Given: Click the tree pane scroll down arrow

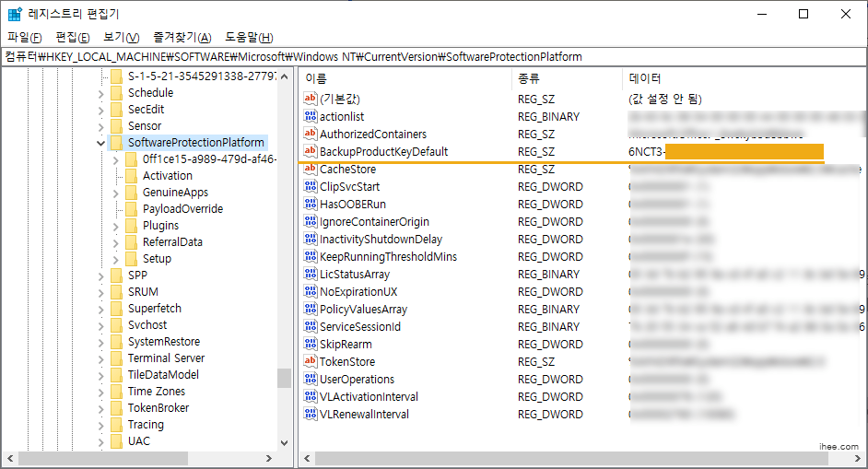Looking at the screenshot, I should (x=284, y=443).
